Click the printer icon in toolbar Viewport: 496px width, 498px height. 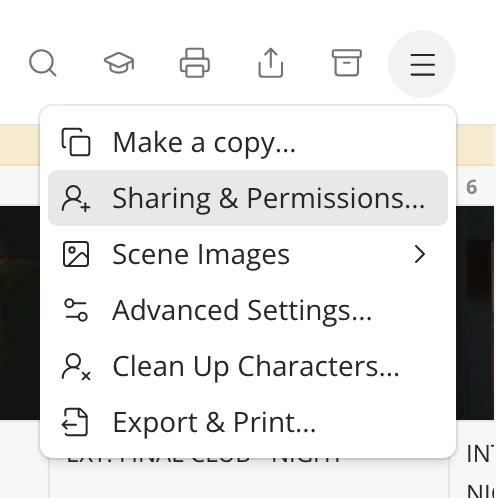(x=195, y=63)
